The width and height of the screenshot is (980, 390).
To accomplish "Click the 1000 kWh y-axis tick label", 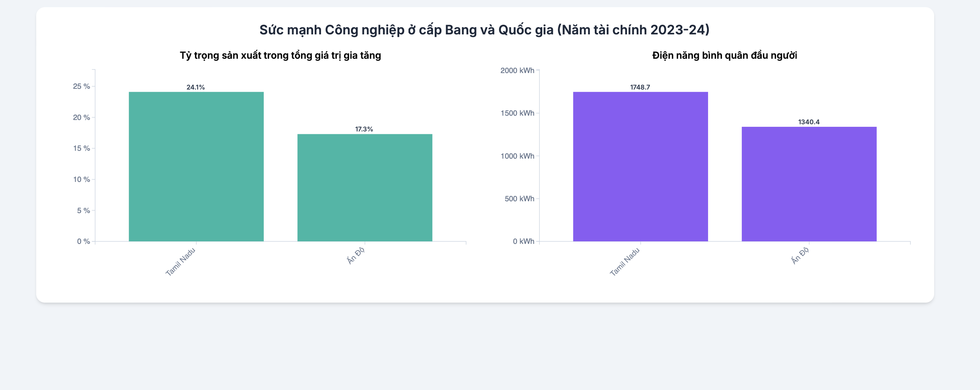I will point(517,156).
